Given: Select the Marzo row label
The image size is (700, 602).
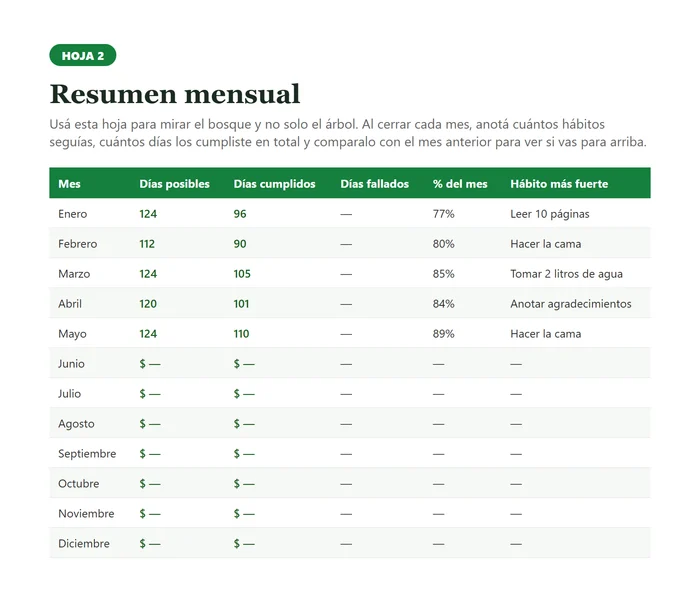Looking at the screenshot, I should pyautogui.click(x=74, y=273).
